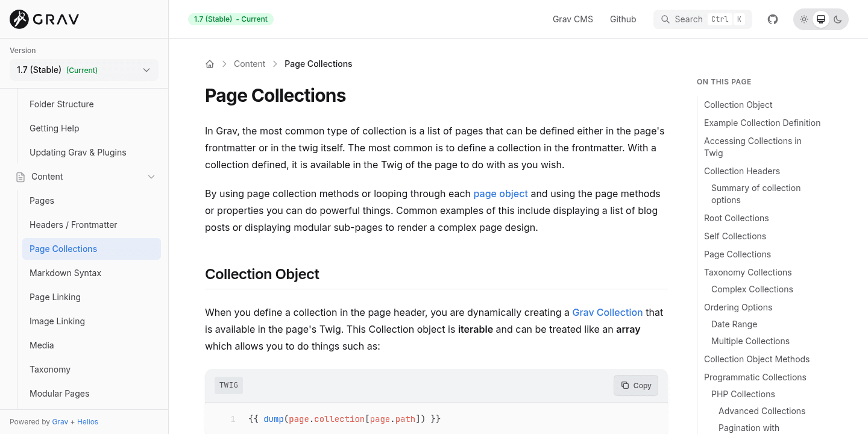Expand the version selector chevron
Screen dimensions: 868x434
point(146,70)
